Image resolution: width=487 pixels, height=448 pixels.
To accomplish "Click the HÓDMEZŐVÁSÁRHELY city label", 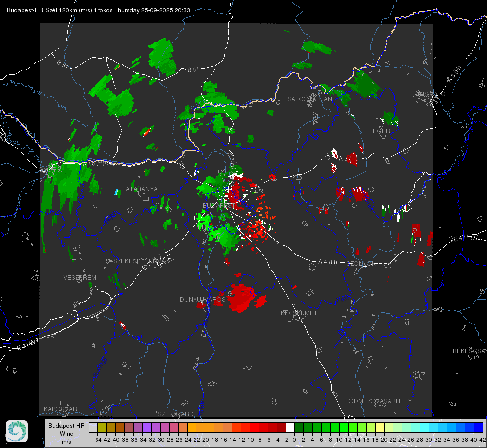I will point(378,401).
